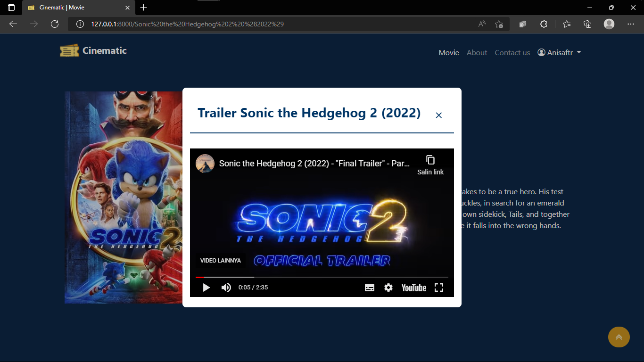This screenshot has height=362, width=644.
Task: Select the Cinematic | Movie tab
Action: coord(78,8)
